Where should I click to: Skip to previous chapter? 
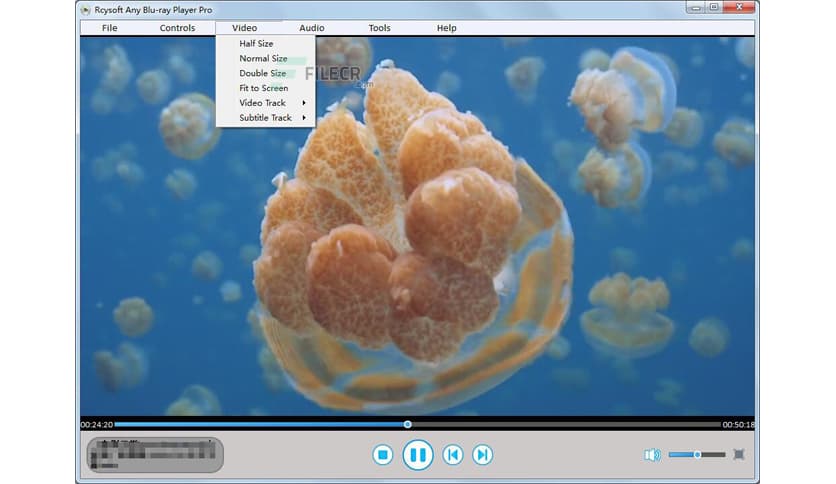(x=453, y=455)
